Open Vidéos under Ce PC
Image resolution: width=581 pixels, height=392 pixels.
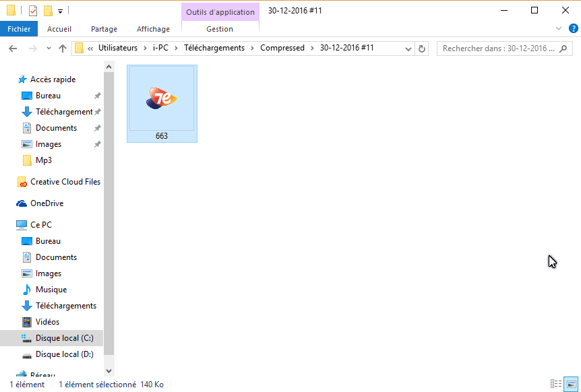pos(47,322)
